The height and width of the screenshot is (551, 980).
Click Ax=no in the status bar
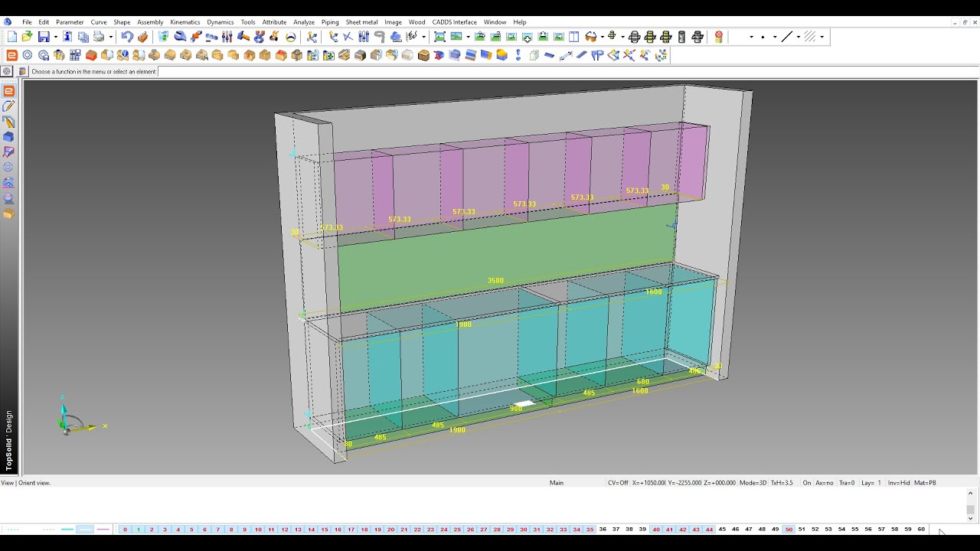point(825,483)
